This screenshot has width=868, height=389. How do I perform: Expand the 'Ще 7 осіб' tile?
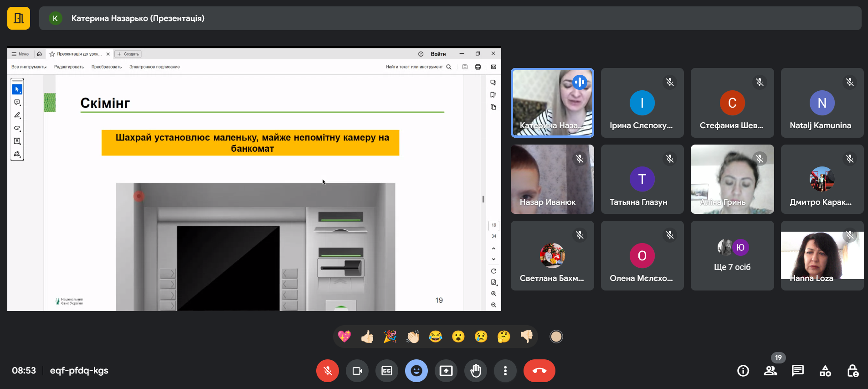tap(732, 256)
